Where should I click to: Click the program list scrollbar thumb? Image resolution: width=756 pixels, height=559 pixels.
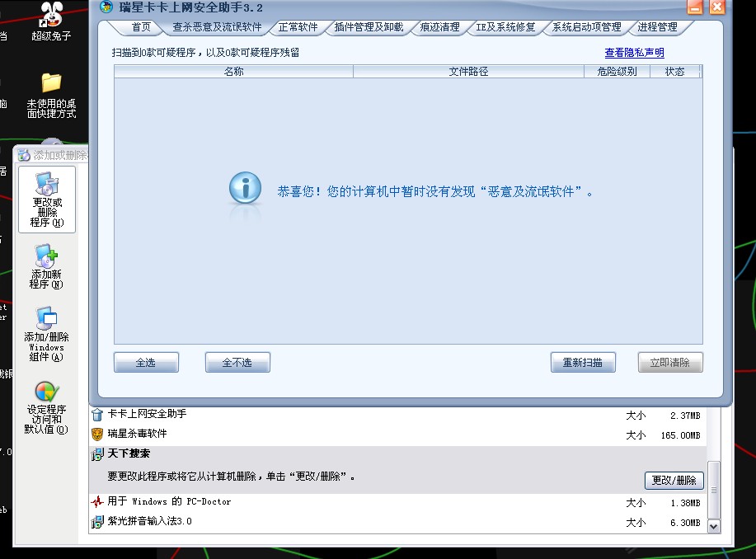click(x=714, y=490)
